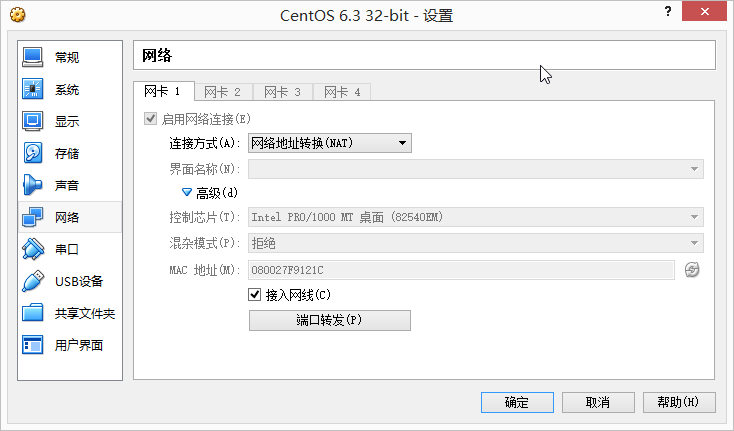Viewport: 734px width, 431px height.
Task: Switch to the 网卡 4 tab
Action: (x=342, y=92)
